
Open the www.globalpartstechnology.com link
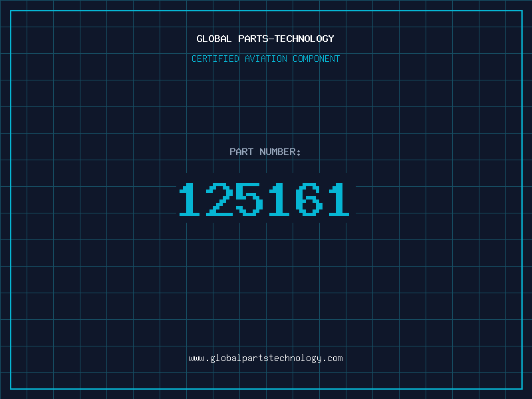point(265,358)
